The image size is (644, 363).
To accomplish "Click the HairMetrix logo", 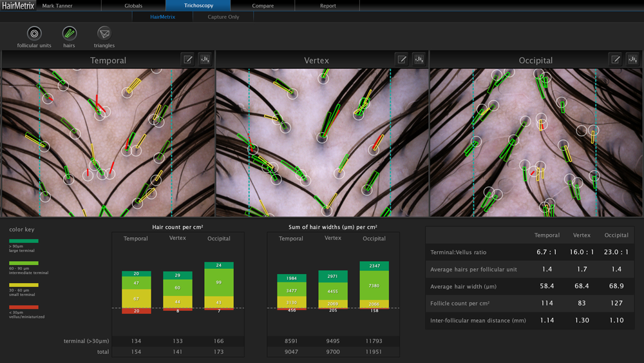I will [17, 5].
